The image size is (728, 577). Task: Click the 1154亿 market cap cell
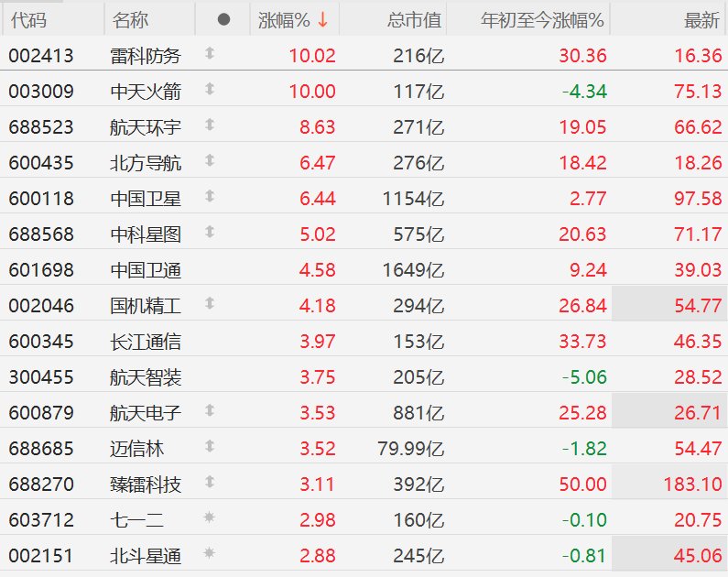pyautogui.click(x=413, y=199)
